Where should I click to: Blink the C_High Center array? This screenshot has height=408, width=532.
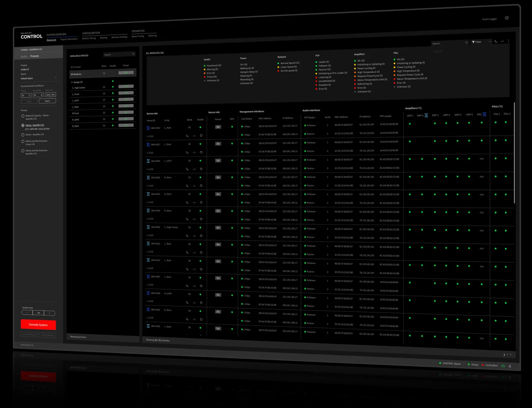click(x=104, y=87)
